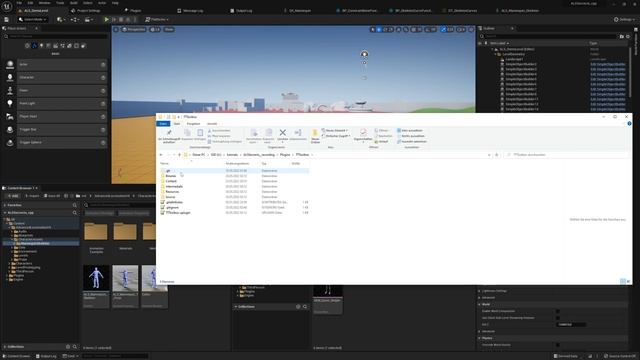Switch to the Ansicht ribbon tab in Explorer
Screen dimensions: 640x360
[x=212, y=124]
